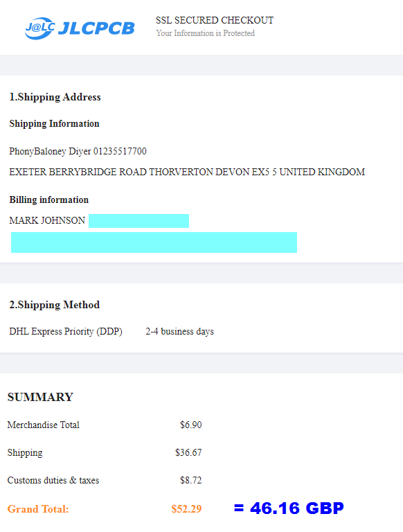The image size is (403, 532).
Task: Click the Exeter Berrybridge Road address line
Action: point(187,172)
